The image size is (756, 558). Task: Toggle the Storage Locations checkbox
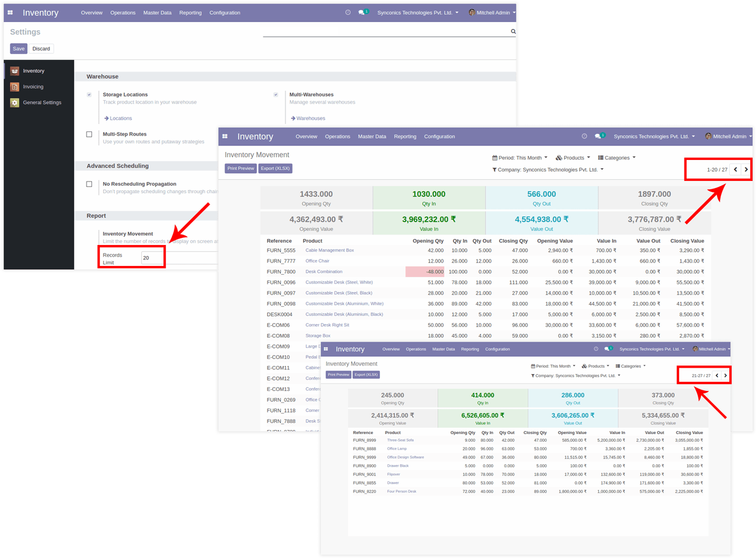(x=89, y=95)
